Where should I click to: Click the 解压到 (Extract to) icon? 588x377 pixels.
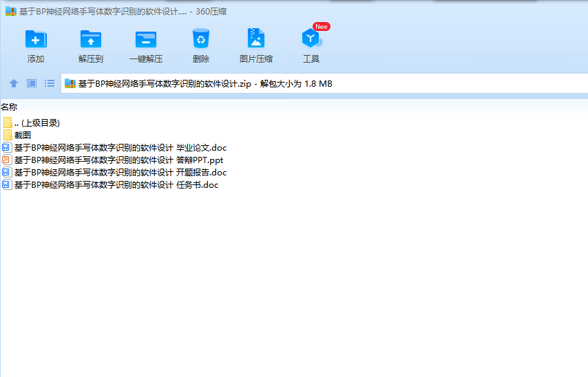[91, 39]
